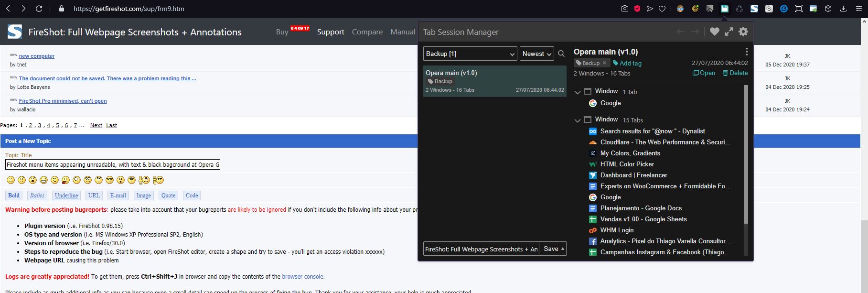
Task: Open the Save options arrow
Action: (563, 249)
